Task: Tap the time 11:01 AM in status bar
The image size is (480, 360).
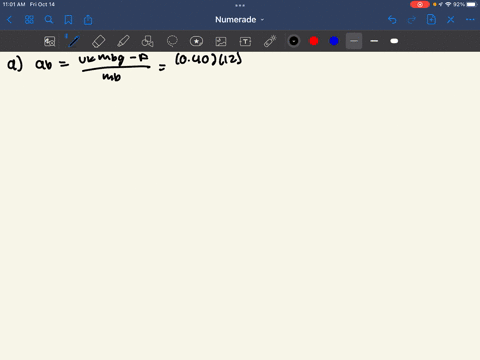Action: pyautogui.click(x=14, y=4)
